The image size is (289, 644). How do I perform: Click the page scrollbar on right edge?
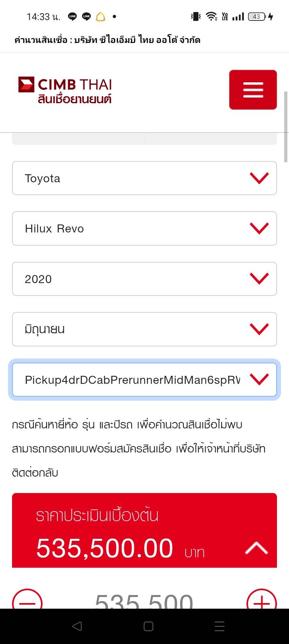[x=286, y=126]
